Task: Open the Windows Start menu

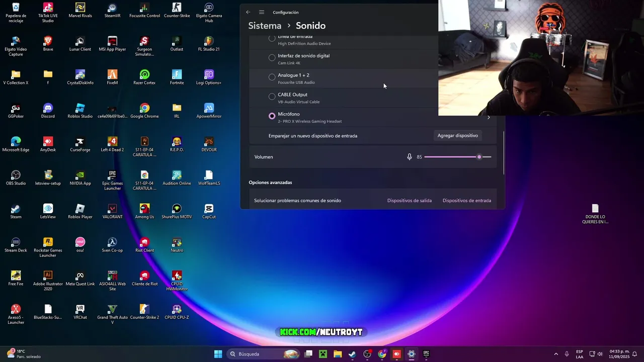Action: [218, 354]
